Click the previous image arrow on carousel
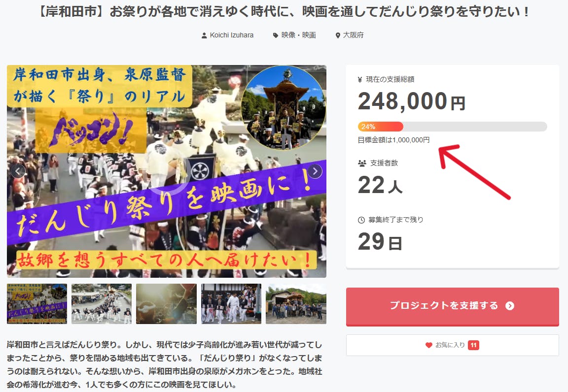This screenshot has height=392, width=568. click(18, 171)
